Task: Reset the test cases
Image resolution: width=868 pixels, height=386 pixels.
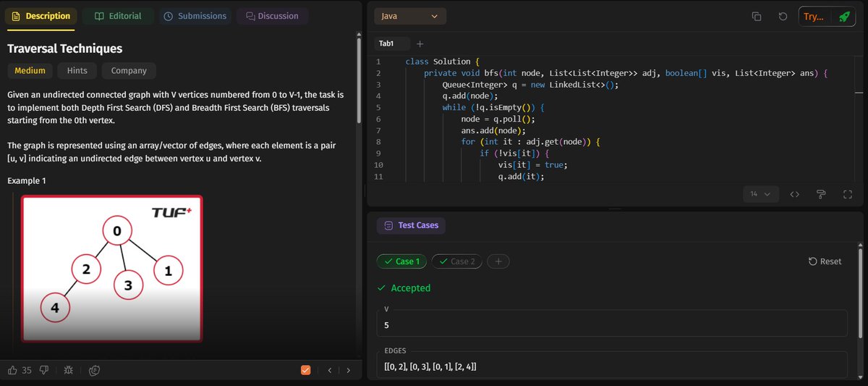Action: (825, 261)
